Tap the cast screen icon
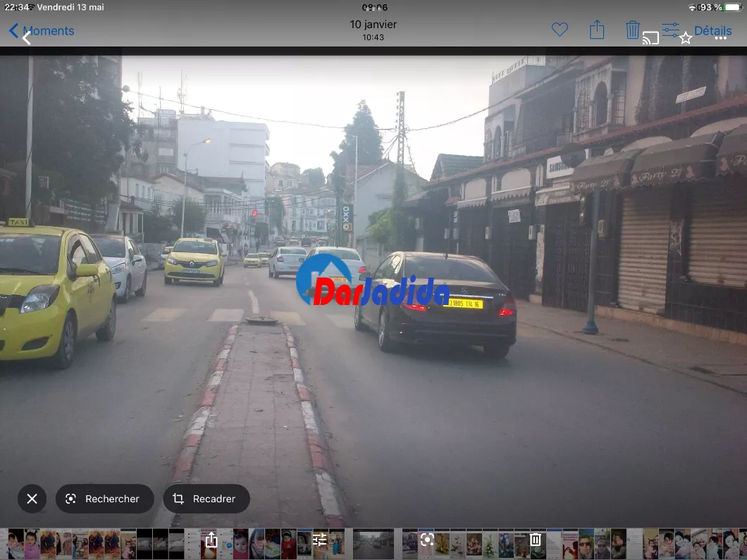This screenshot has width=747, height=560. coord(650,37)
